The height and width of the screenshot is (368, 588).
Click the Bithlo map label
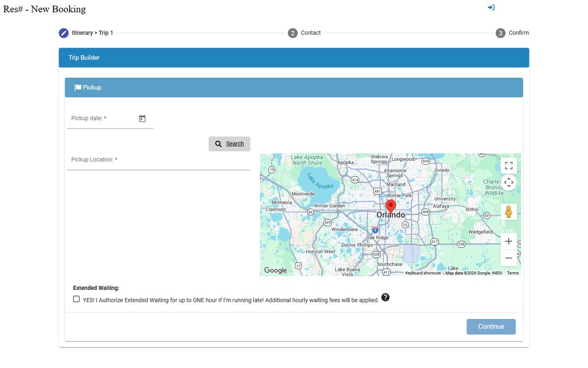[x=472, y=210]
